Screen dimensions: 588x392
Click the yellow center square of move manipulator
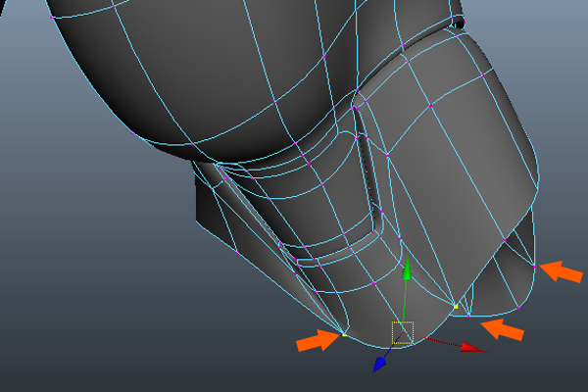pos(403,333)
